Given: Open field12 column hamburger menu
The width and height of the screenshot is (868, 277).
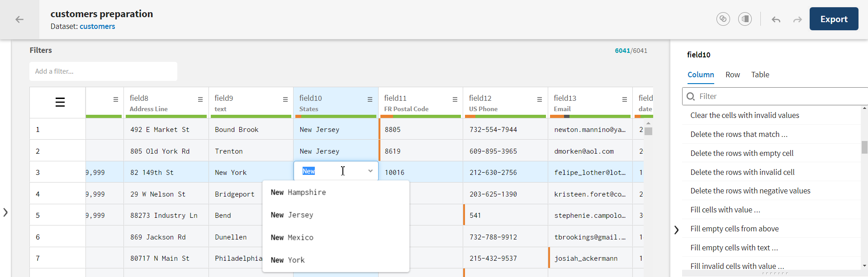Looking at the screenshot, I should pyautogui.click(x=540, y=99).
